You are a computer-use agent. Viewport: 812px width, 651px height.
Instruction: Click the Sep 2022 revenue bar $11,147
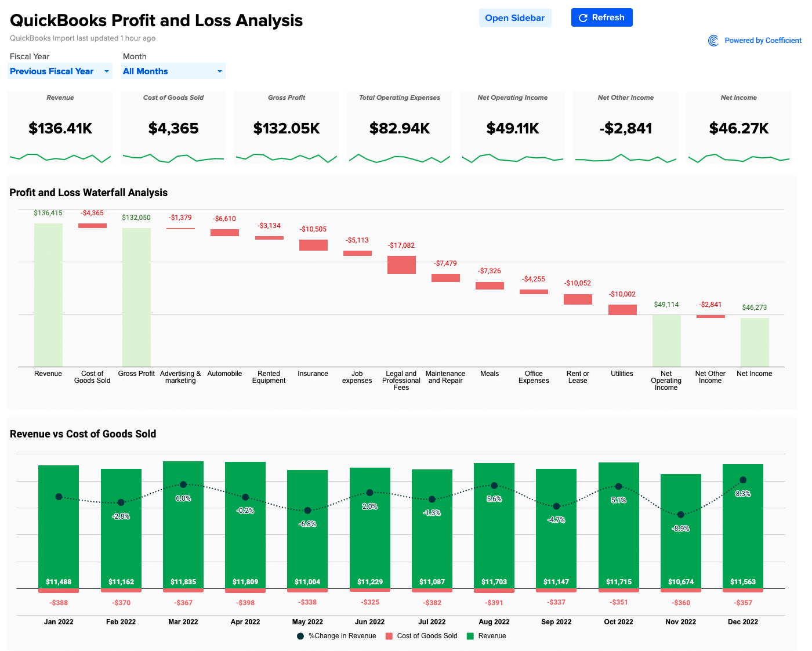pos(556,529)
